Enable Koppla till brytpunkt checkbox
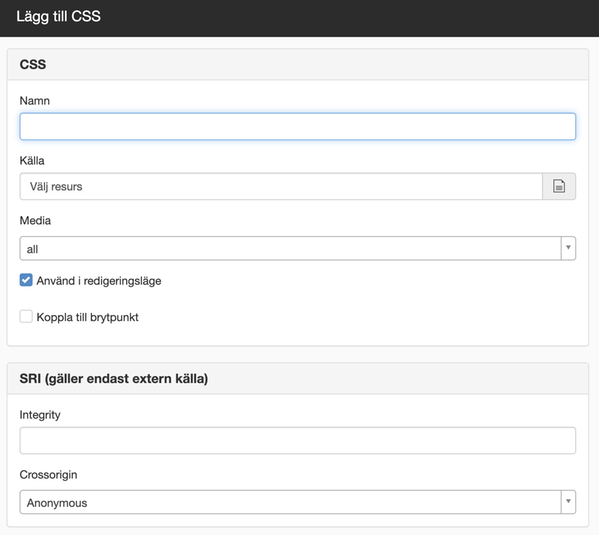The image size is (599, 535). (x=26, y=316)
